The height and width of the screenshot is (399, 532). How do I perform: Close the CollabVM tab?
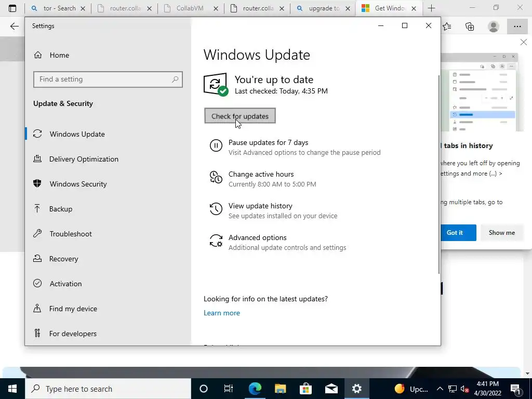(216, 9)
